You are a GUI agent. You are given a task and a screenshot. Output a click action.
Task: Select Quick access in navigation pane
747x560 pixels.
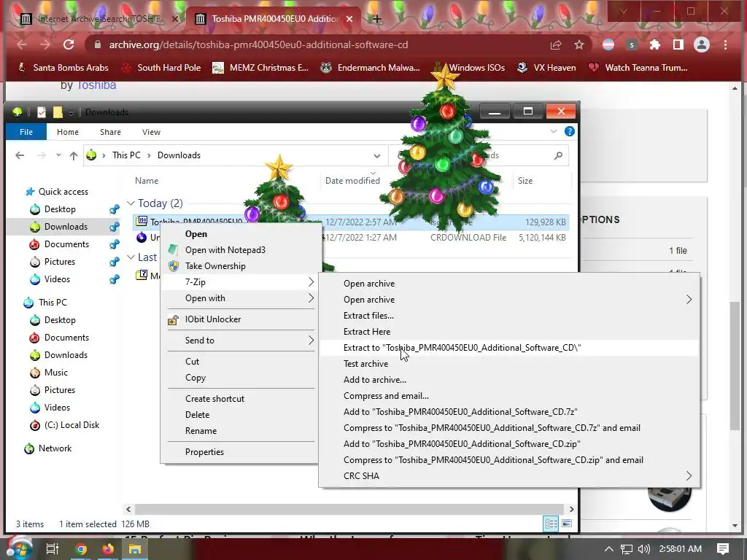click(63, 192)
